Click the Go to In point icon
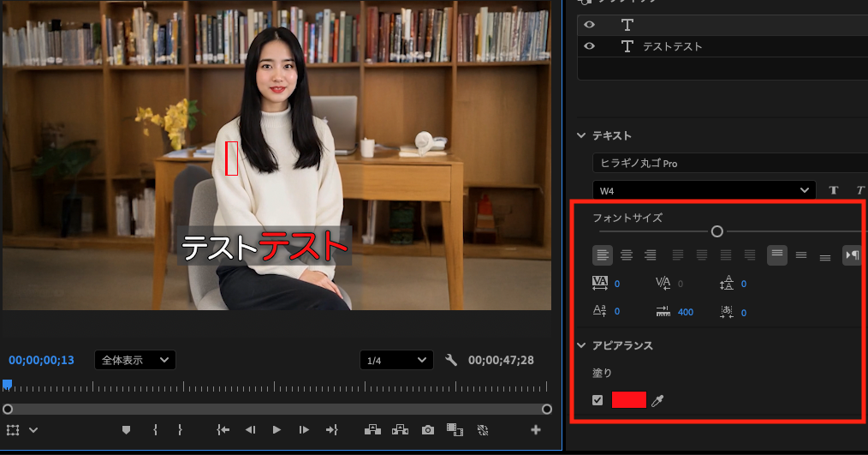The width and height of the screenshot is (868, 455). [x=223, y=430]
